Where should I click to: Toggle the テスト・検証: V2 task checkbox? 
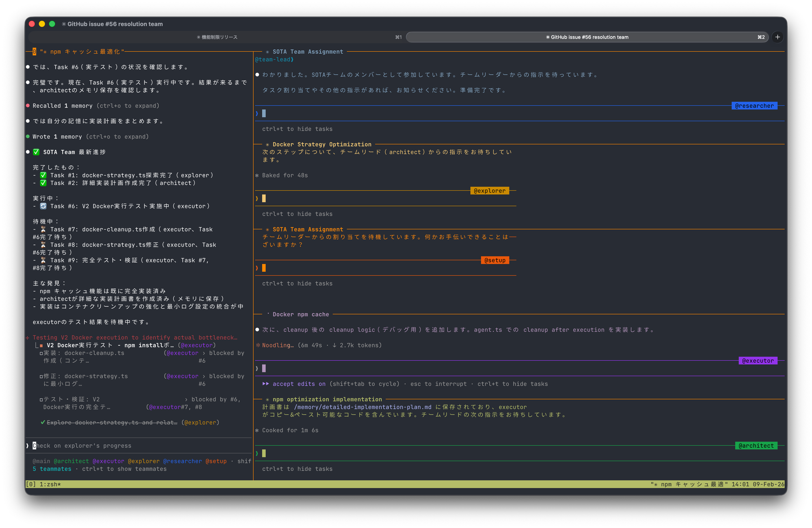coord(41,400)
